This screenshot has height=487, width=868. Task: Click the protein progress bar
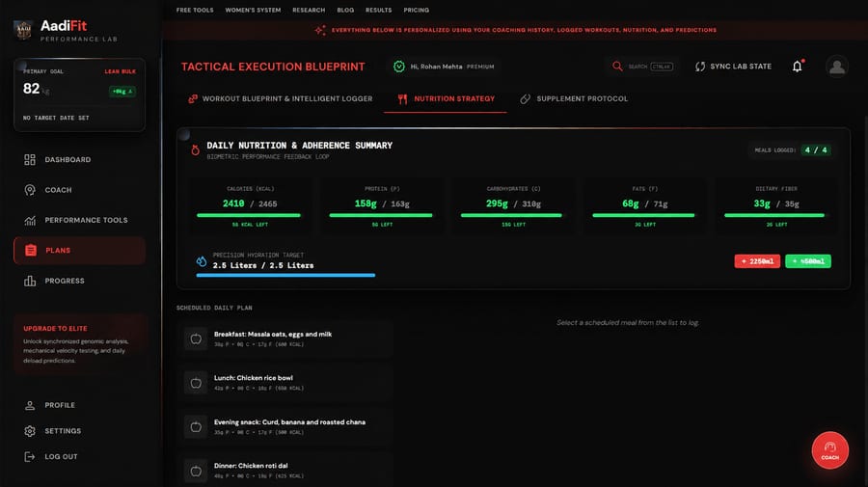click(x=381, y=215)
